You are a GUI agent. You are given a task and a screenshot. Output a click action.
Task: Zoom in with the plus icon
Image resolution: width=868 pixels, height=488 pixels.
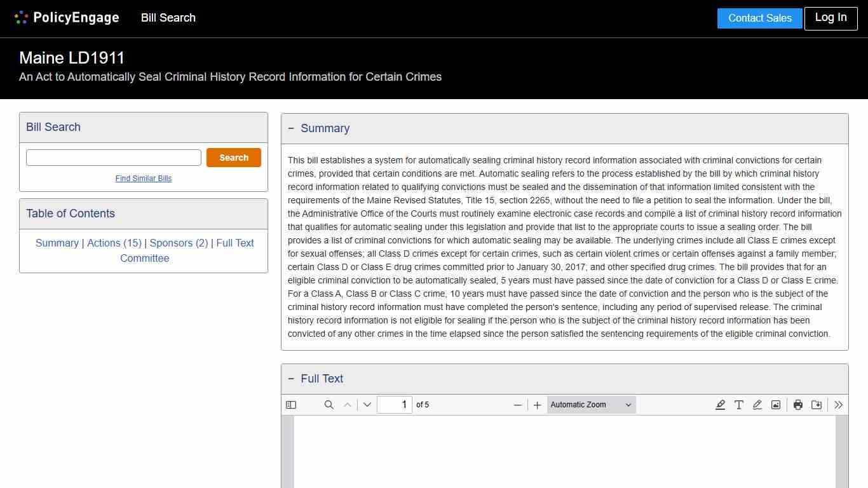click(537, 405)
